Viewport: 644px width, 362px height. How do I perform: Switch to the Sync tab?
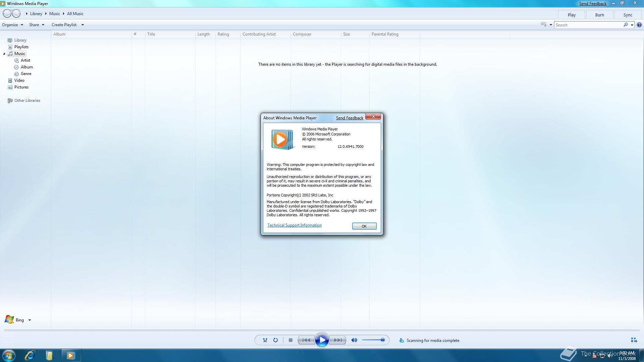(628, 15)
